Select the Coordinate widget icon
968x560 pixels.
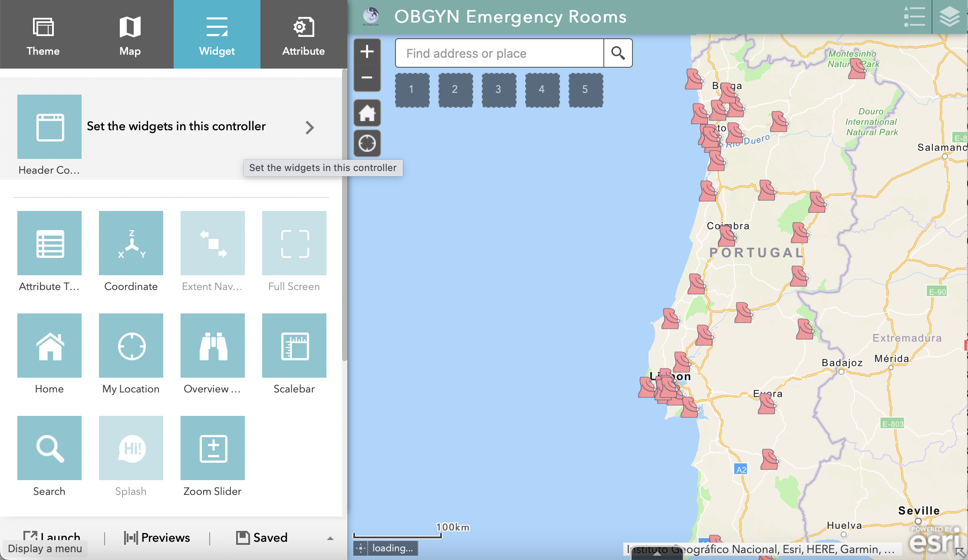click(131, 243)
